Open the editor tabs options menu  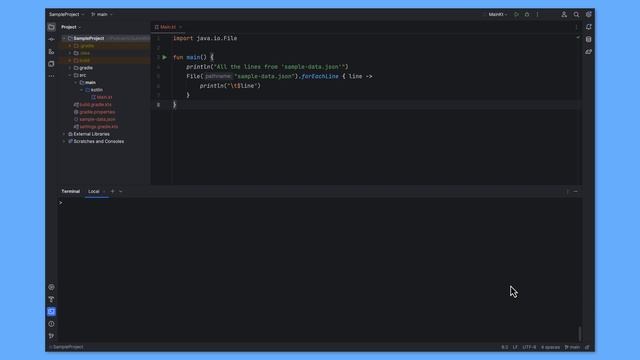pyautogui.click(x=576, y=27)
